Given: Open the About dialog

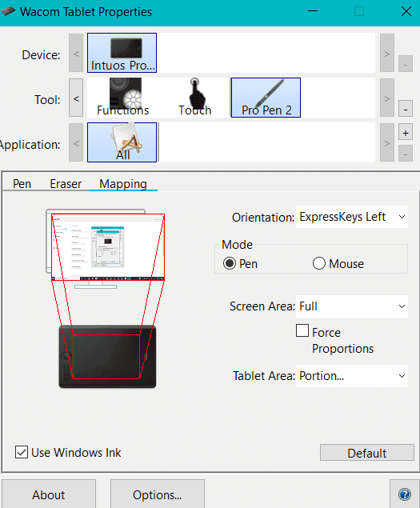Looking at the screenshot, I should click(49, 494).
